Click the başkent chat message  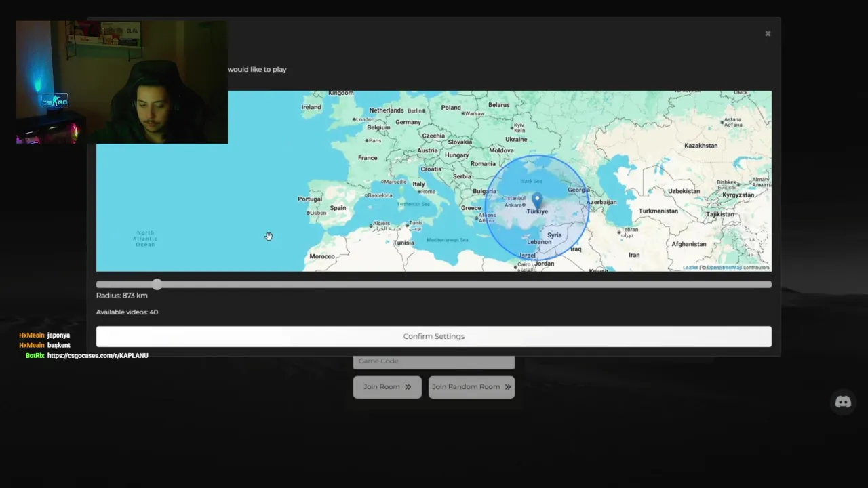click(59, 345)
